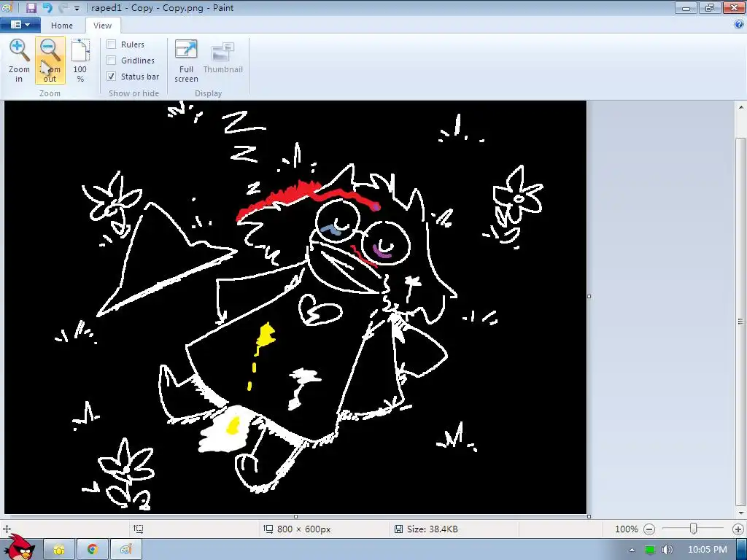Reset view with the 100% zoom icon

[80, 50]
